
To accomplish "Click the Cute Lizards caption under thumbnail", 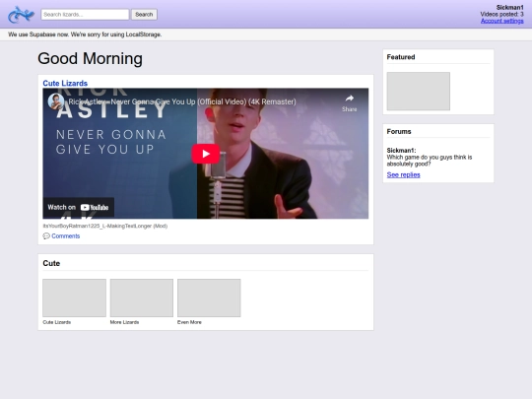I will coord(57,322).
